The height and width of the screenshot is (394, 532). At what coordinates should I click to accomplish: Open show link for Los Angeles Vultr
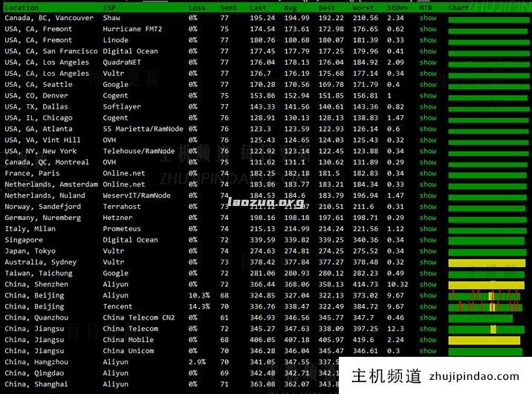pos(427,74)
